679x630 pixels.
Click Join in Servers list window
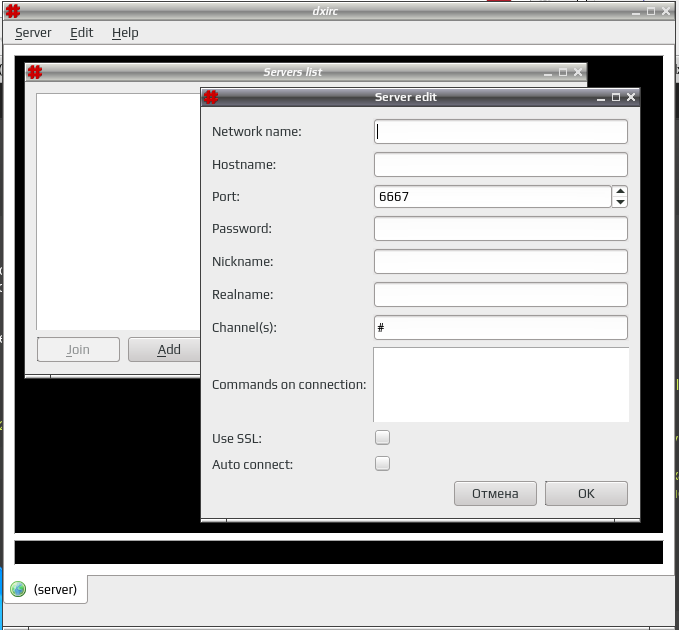coord(78,349)
